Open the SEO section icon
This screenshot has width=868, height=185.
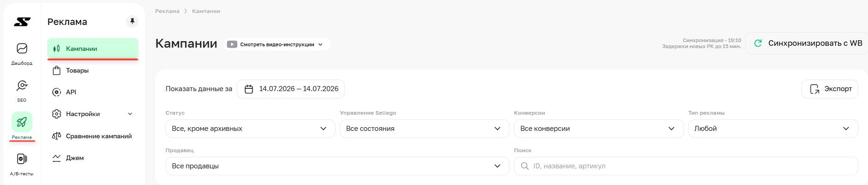(x=22, y=86)
